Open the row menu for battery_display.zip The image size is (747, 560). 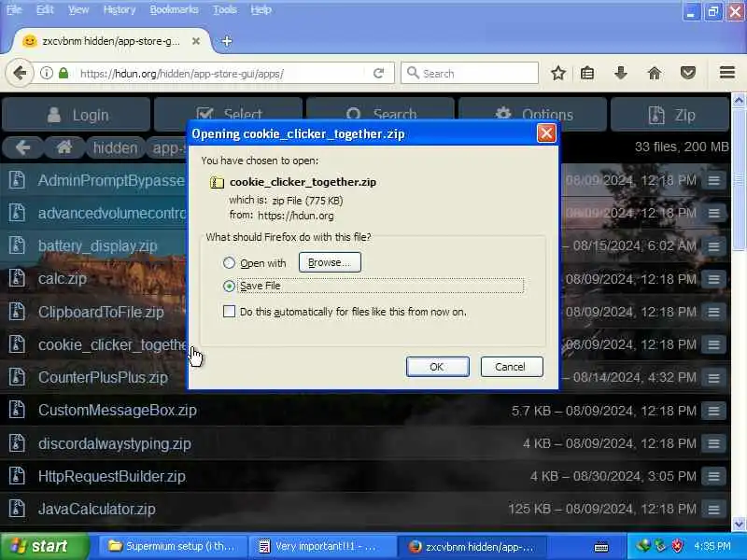pos(713,246)
